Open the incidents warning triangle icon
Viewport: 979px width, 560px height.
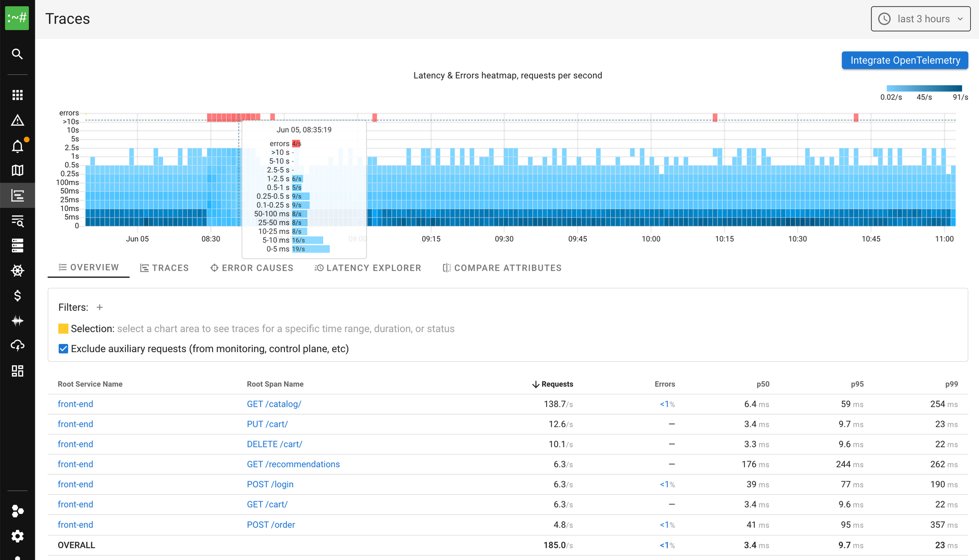(x=17, y=120)
